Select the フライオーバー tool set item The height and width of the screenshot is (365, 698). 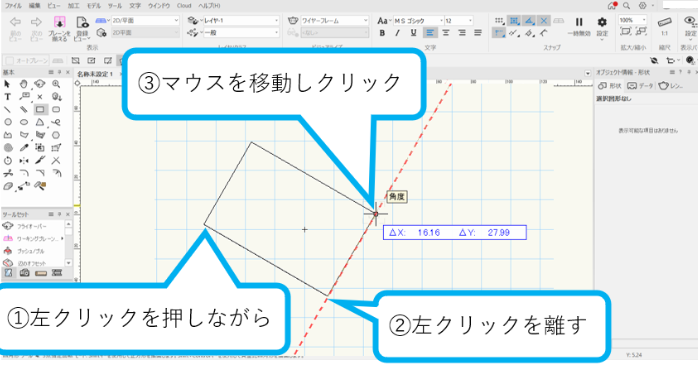tap(31, 226)
